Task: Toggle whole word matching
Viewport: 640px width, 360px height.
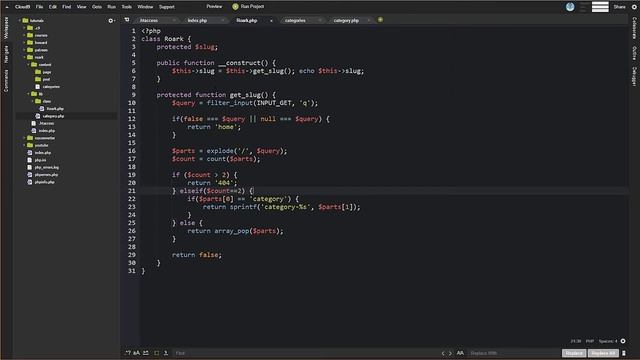Action: point(146,353)
